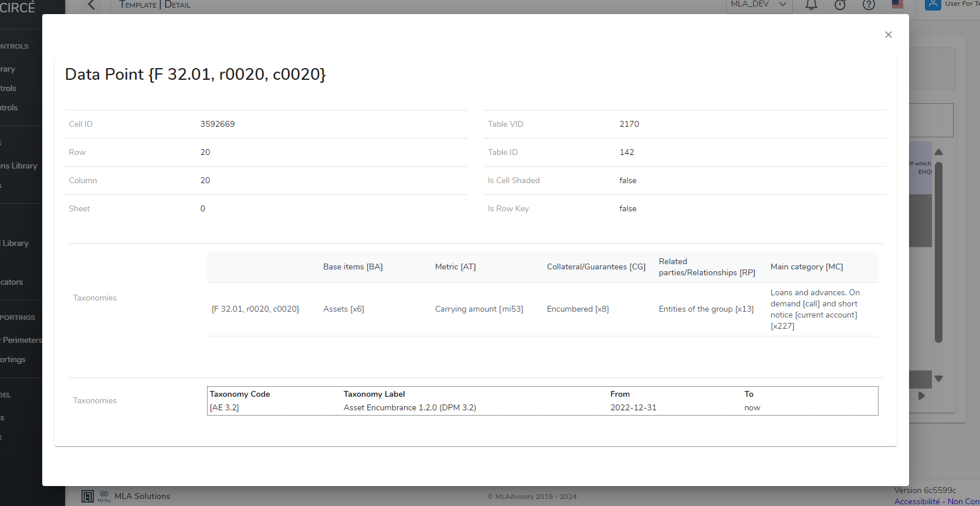
Task: Click the MyReg logo in footer
Action: pyautogui.click(x=104, y=496)
